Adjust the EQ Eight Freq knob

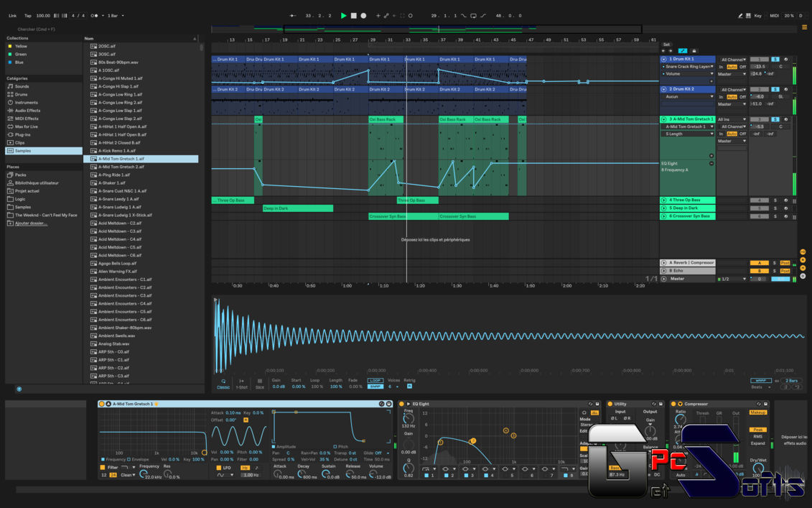pos(409,418)
